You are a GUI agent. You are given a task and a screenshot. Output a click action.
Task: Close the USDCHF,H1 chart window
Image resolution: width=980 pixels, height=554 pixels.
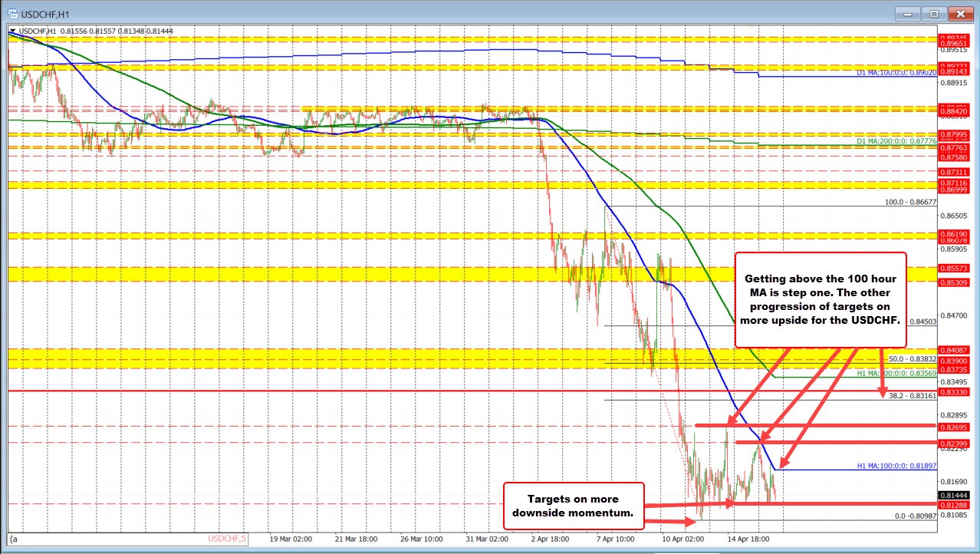(x=959, y=14)
